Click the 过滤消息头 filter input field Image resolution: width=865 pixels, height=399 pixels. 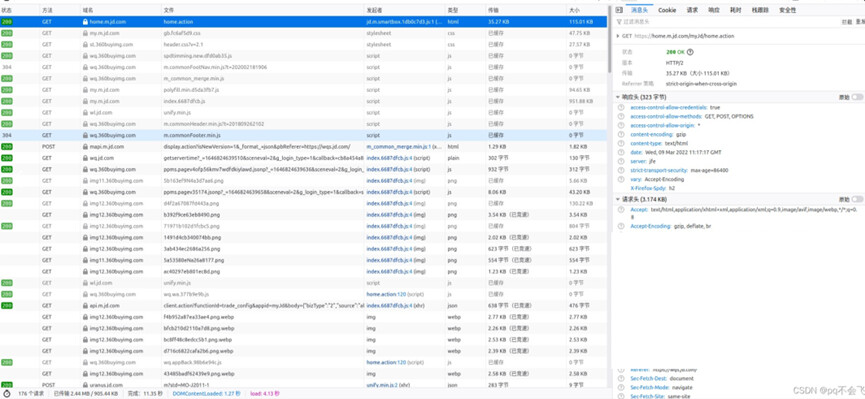tap(728, 22)
